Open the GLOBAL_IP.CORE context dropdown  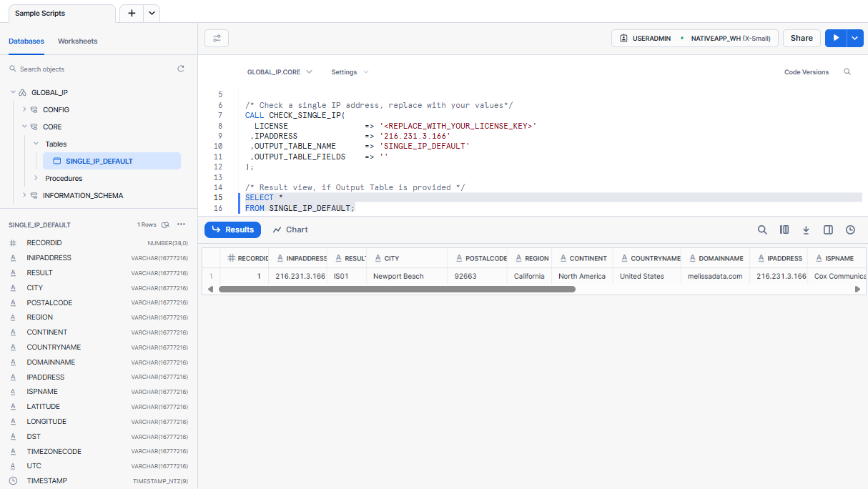coord(280,72)
